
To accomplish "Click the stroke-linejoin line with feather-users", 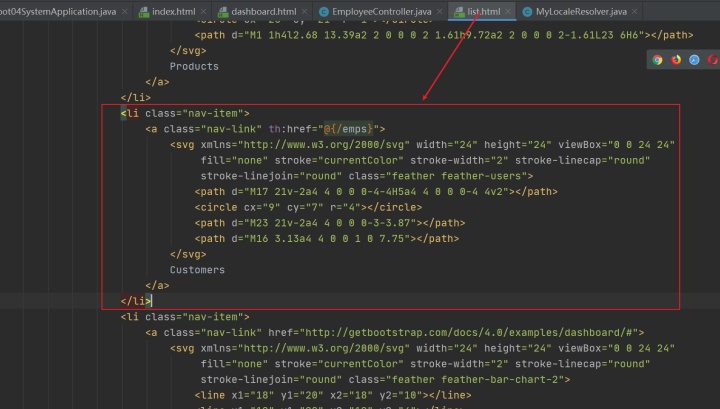I will [367, 176].
